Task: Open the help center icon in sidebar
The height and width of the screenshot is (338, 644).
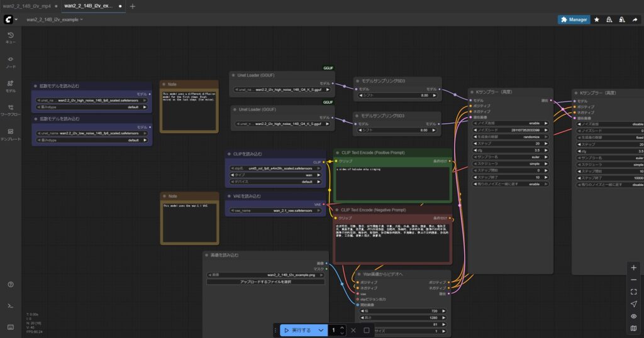Action: coord(11,284)
